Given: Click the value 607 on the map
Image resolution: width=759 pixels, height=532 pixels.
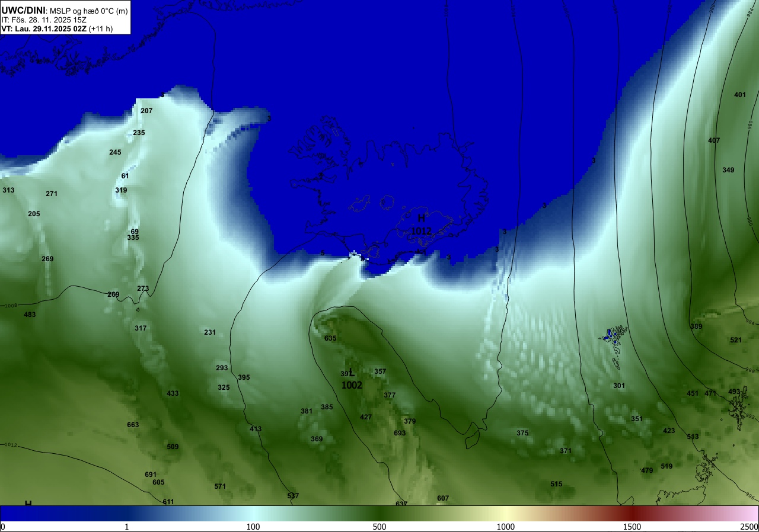Looking at the screenshot, I should [x=443, y=498].
